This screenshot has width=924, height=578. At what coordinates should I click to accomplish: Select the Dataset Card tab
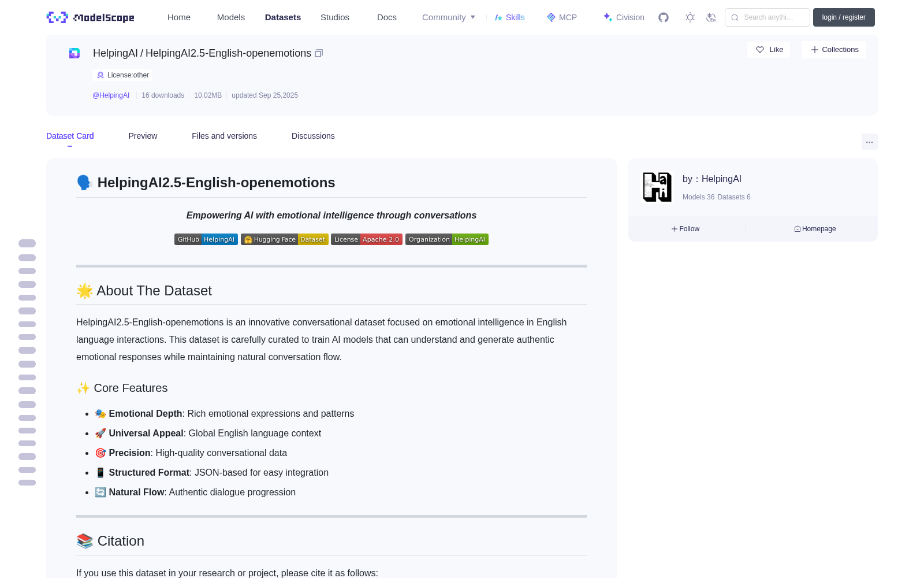pyautogui.click(x=70, y=136)
